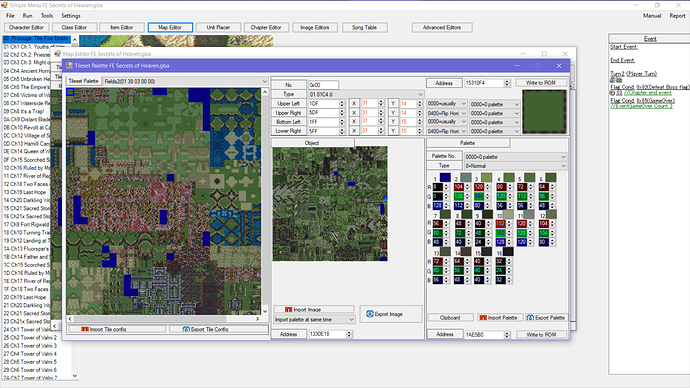Screen dimensions: 690x388
Task: Open Bottom Left palette dropdown
Action: tap(495, 122)
